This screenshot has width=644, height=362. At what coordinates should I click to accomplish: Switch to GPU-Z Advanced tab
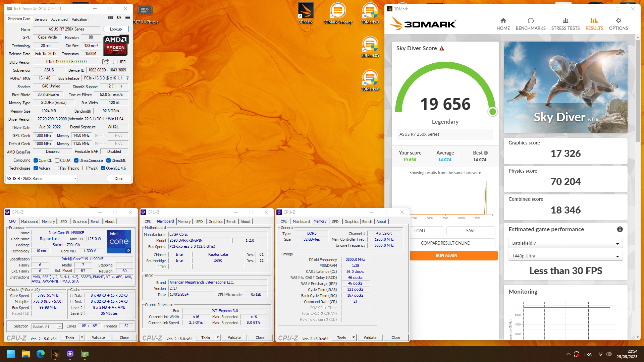[59, 19]
